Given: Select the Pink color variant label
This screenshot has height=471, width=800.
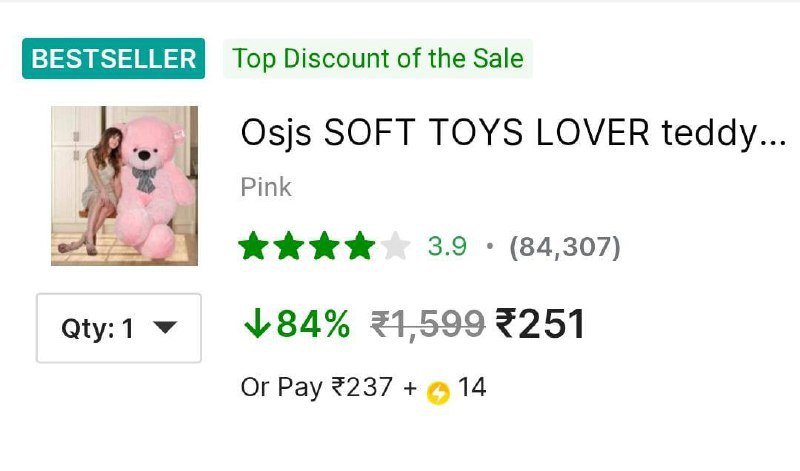Looking at the screenshot, I should click(266, 187).
